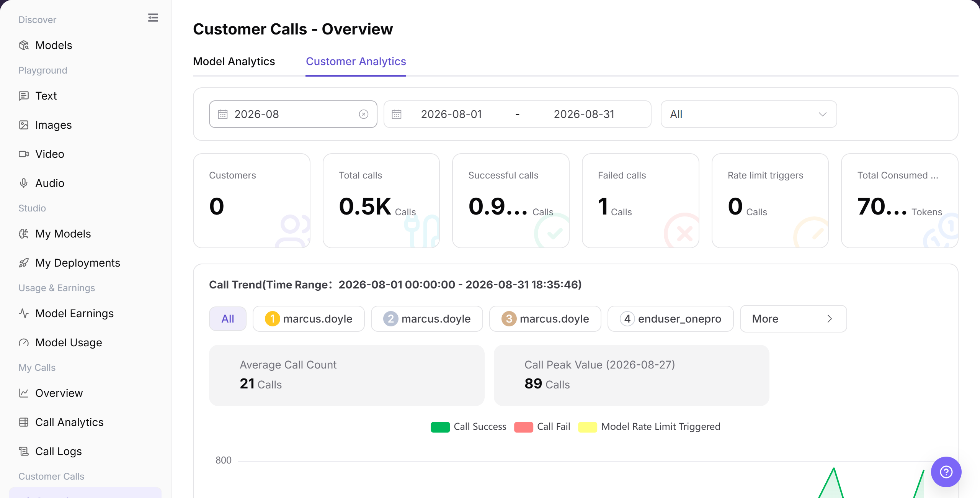Toggle Model Rate Limit Triggered legend swatch

coord(588,427)
